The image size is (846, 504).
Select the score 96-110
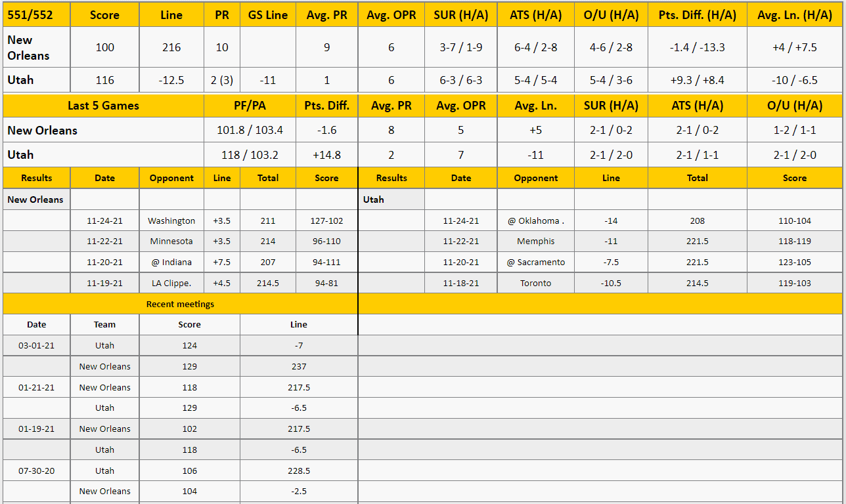pos(327,241)
